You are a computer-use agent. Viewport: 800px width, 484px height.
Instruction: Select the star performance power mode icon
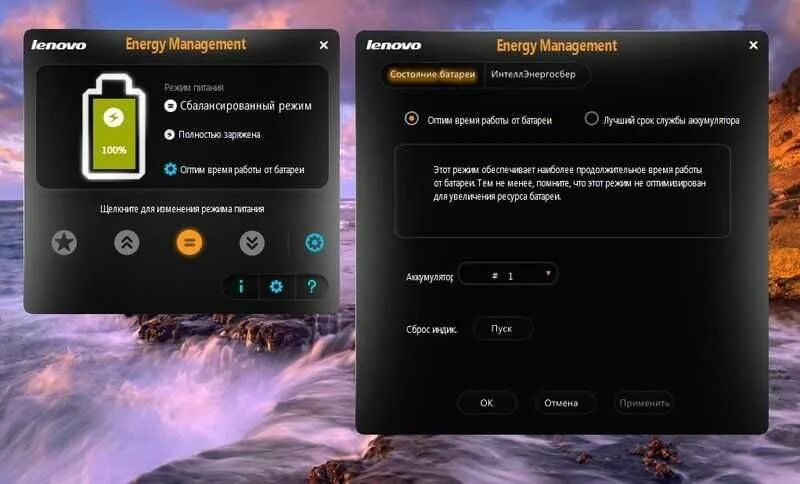[x=64, y=242]
